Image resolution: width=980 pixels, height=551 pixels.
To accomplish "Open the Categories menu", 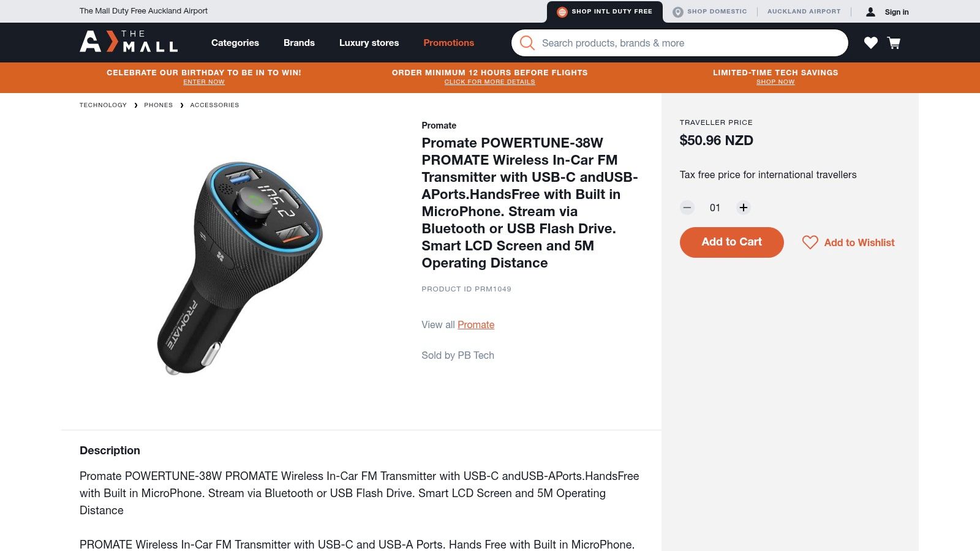I will click(x=235, y=43).
